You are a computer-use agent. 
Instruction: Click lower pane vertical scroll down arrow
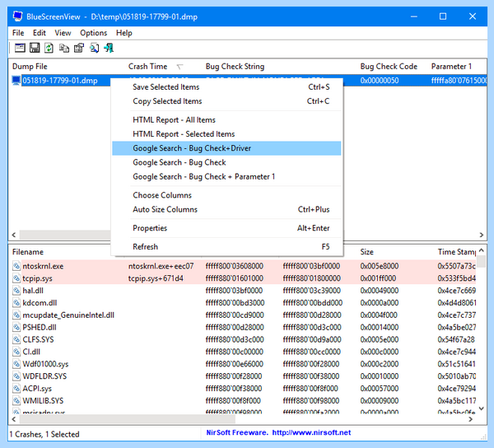coord(482,408)
